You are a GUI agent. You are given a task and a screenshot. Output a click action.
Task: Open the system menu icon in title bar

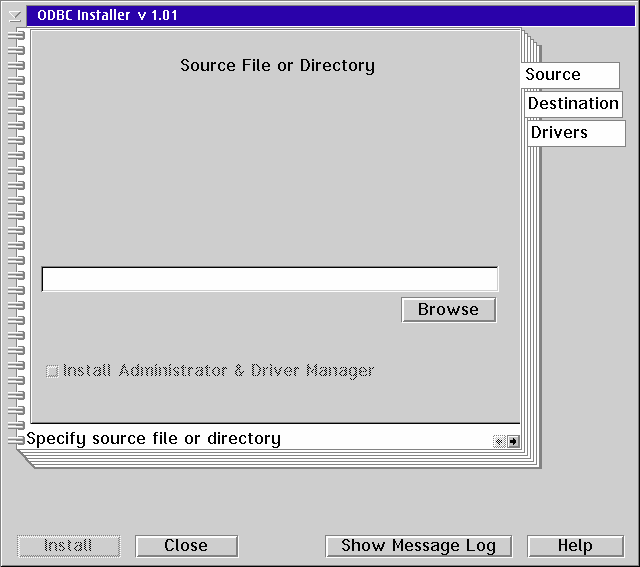(15, 16)
